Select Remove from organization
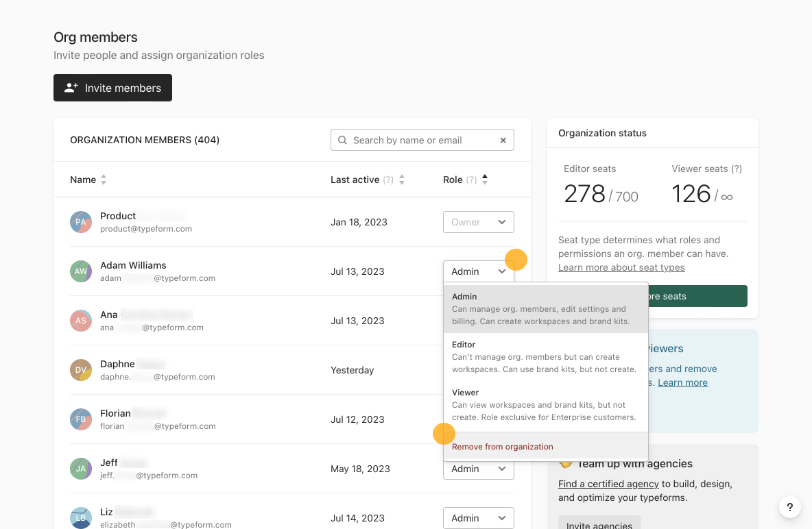 546,447
